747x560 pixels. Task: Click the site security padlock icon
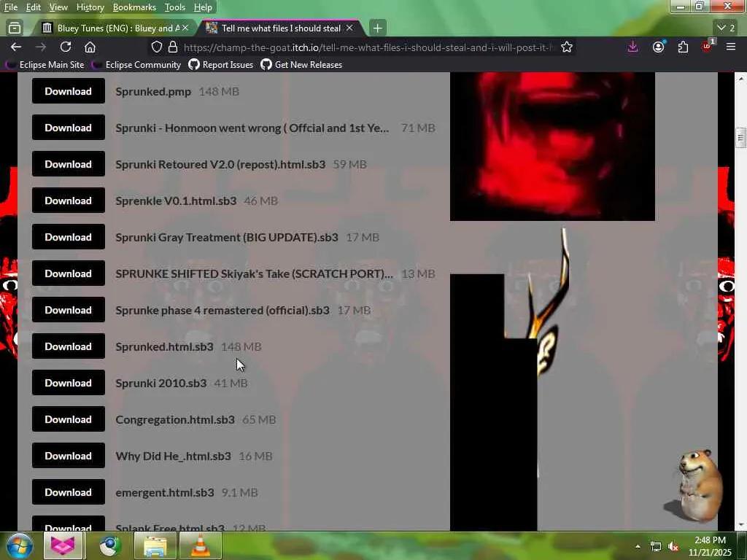point(173,47)
